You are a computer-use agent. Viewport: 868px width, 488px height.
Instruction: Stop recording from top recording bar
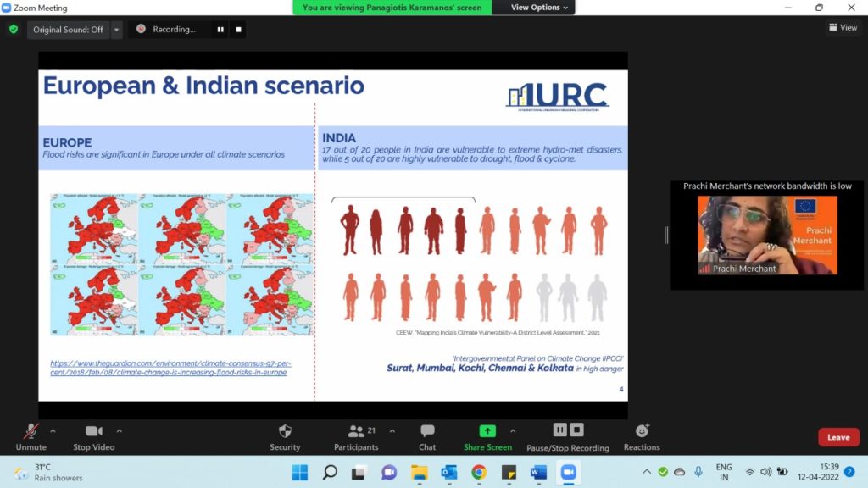coord(239,30)
